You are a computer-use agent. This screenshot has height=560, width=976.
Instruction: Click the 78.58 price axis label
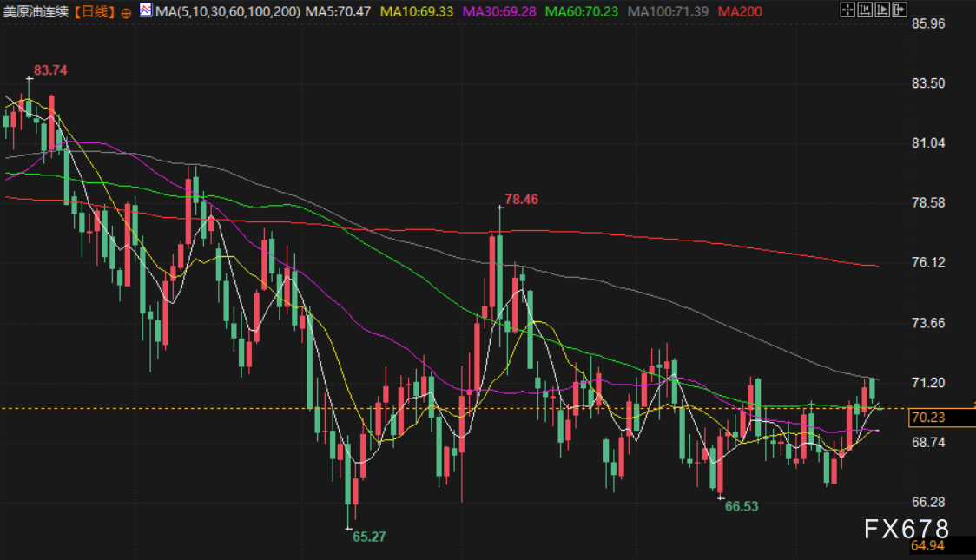pyautogui.click(x=928, y=203)
